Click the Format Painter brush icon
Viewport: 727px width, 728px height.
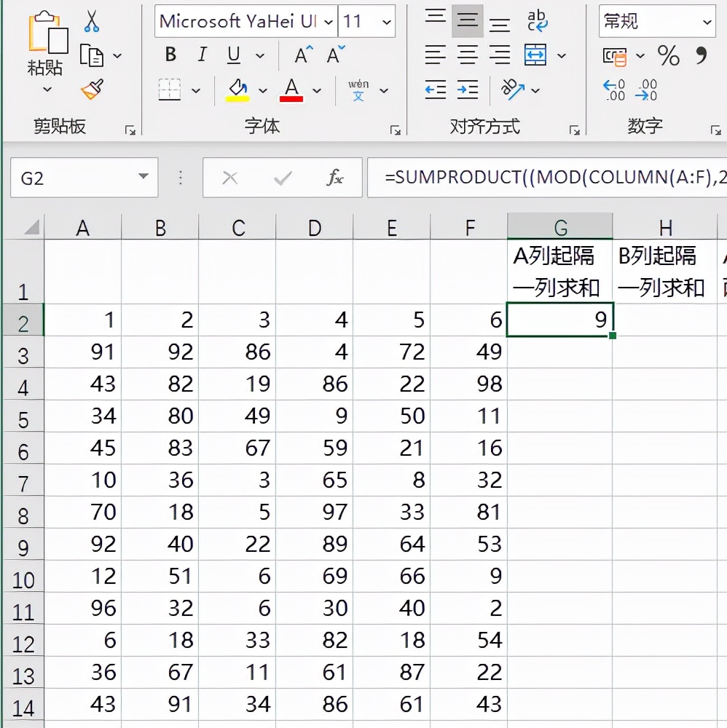click(92, 90)
